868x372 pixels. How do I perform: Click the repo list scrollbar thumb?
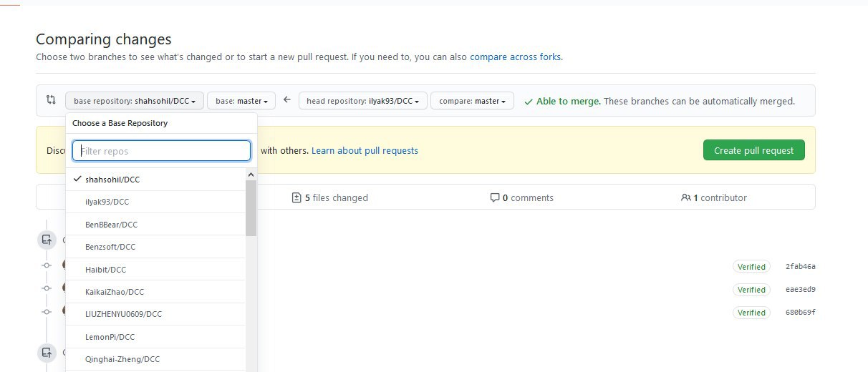pos(251,207)
